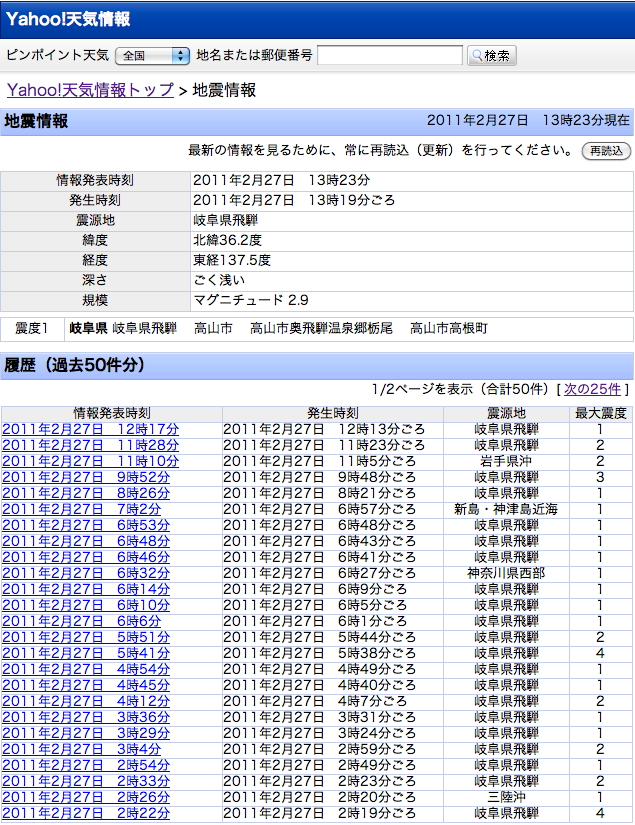Open the 11時28分 earthquake report link
This screenshot has height=825, width=635.
(90, 445)
